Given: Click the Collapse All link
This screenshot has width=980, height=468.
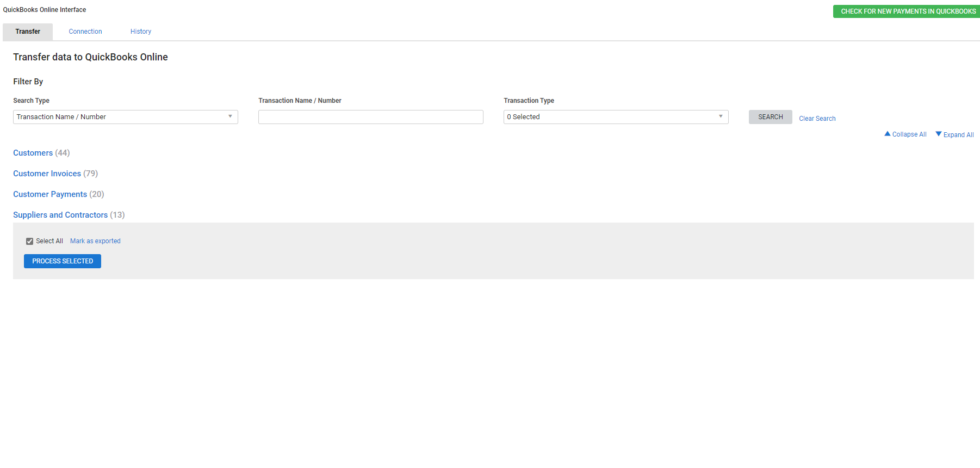Looking at the screenshot, I should click(x=905, y=134).
